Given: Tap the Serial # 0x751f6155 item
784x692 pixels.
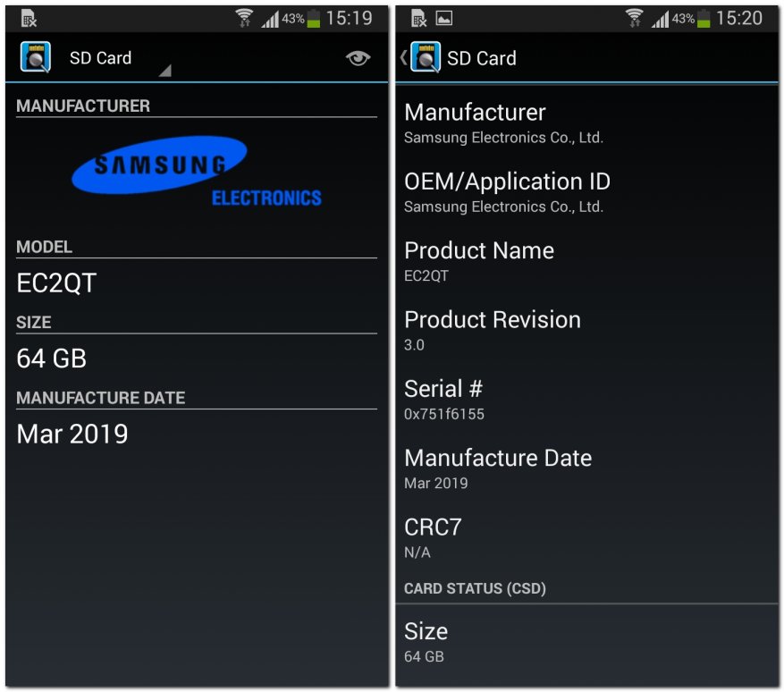Looking at the screenshot, I should [x=587, y=400].
